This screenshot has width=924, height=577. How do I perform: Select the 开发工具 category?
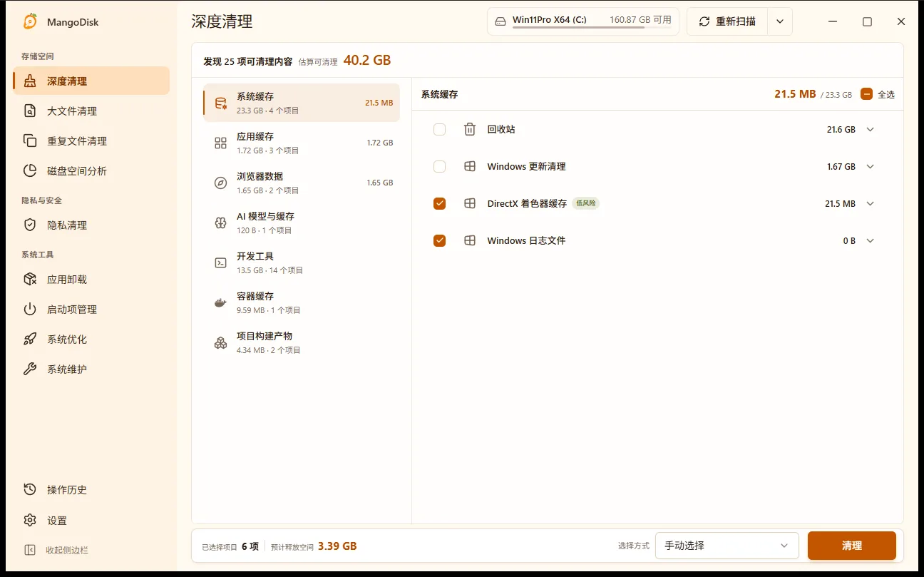click(x=302, y=263)
